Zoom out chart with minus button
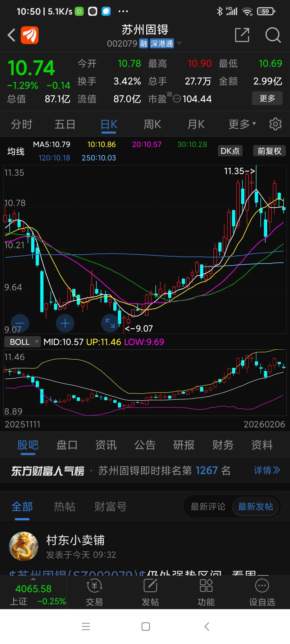290x644 pixels. (x=20, y=323)
